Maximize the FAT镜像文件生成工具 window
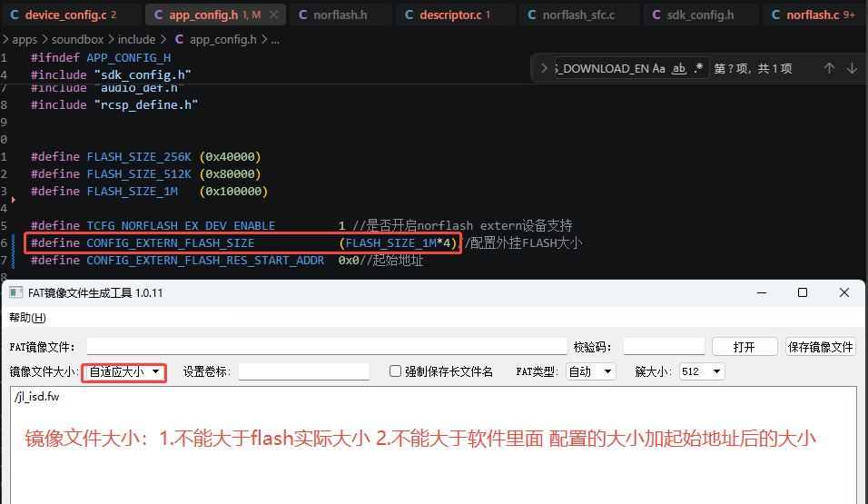 [802, 292]
